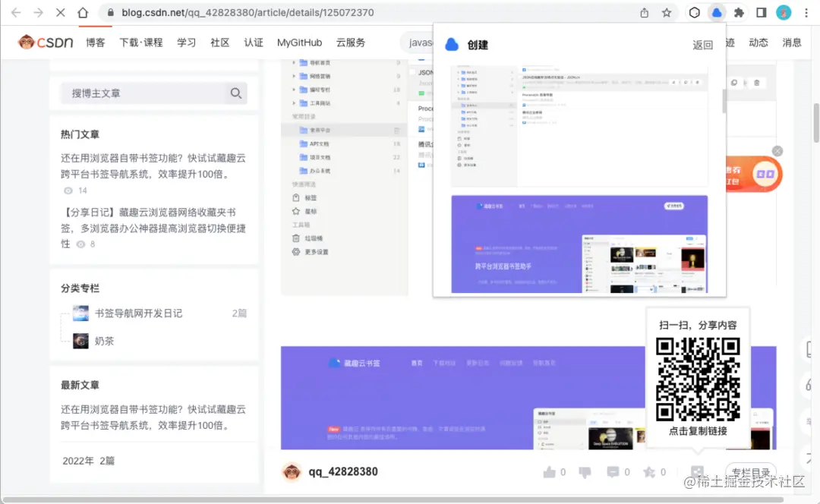Image resolution: width=820 pixels, height=504 pixels.
Task: Toggle the checkbox beside the JSON bookmark entry
Action: 413,72
